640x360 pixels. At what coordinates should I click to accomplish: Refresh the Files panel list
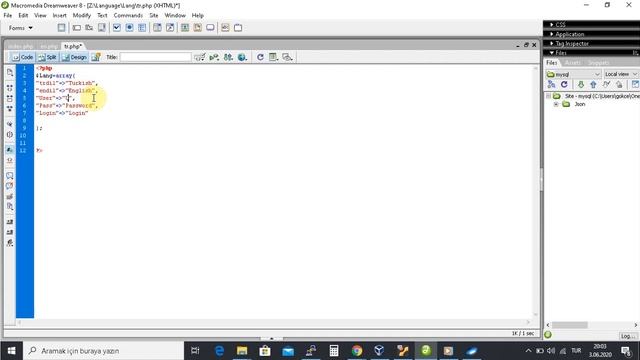coord(564,84)
